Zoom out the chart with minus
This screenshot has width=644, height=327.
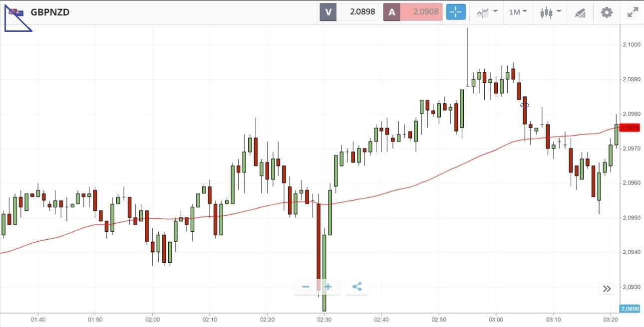point(306,287)
